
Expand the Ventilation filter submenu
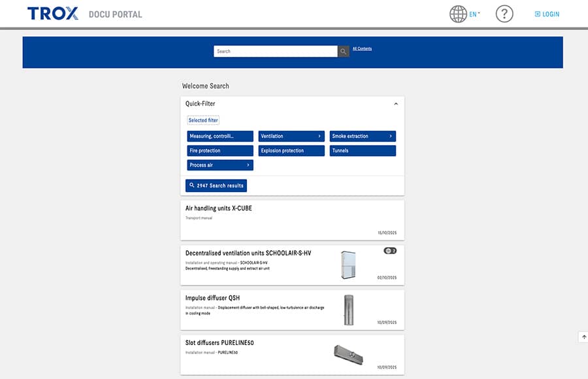click(x=319, y=137)
